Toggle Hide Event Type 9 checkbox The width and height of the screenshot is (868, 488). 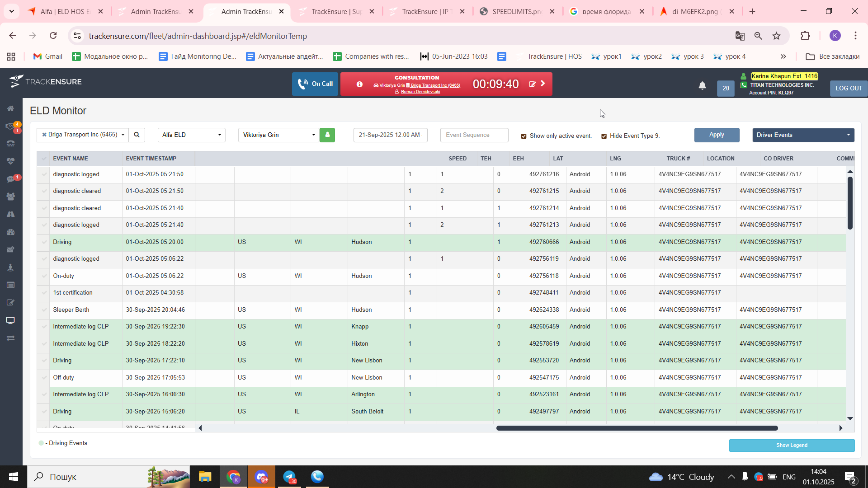click(604, 136)
